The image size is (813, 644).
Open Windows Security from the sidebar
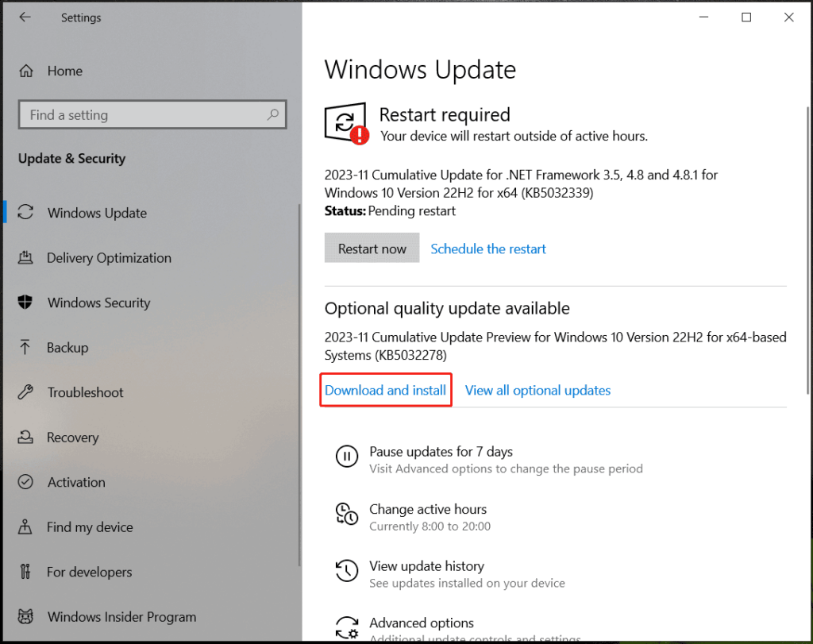pyautogui.click(x=24, y=303)
